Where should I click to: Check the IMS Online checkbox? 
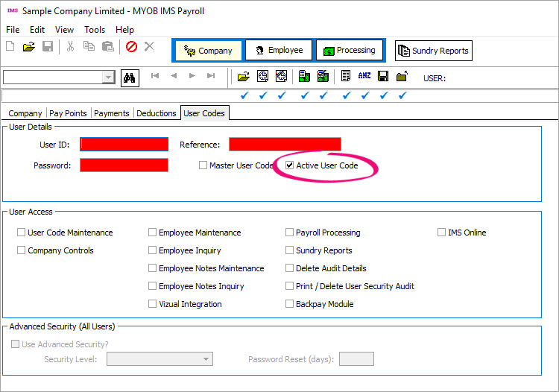[442, 233]
